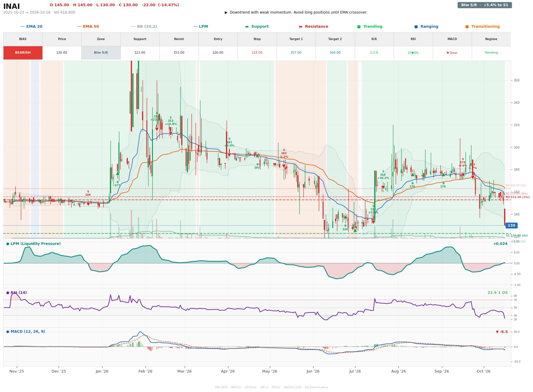The width and height of the screenshot is (533, 392).
Task: Select the S 212 +19.8% sell marker
Action: [x=171, y=134]
